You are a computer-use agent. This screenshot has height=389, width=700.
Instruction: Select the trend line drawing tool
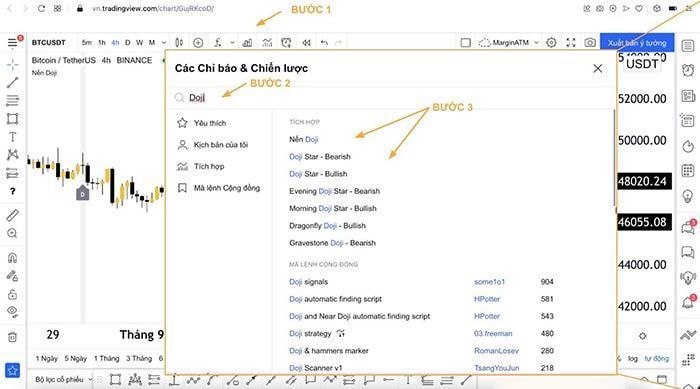click(x=12, y=82)
